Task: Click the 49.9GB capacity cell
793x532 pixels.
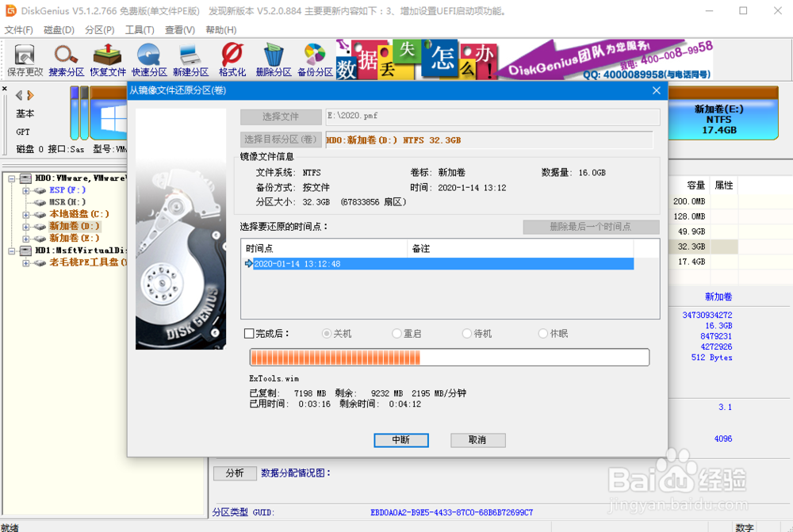Action: 691,232
